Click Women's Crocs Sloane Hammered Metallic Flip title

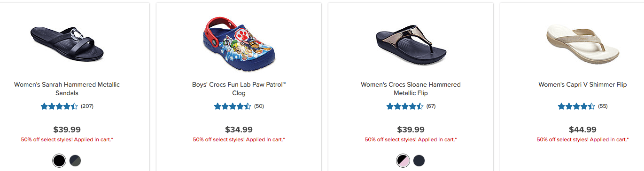[411, 89]
